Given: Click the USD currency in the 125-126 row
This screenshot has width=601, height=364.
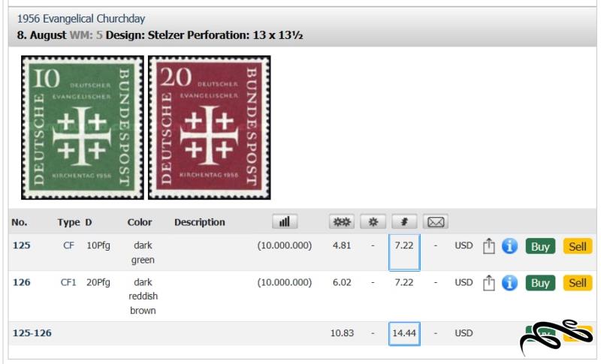Looking at the screenshot, I should (x=464, y=333).
